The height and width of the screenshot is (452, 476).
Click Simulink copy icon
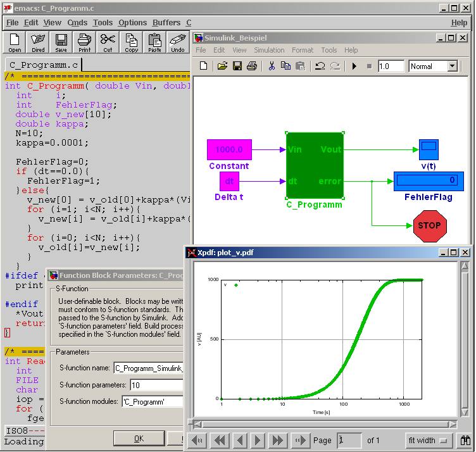[285, 66]
